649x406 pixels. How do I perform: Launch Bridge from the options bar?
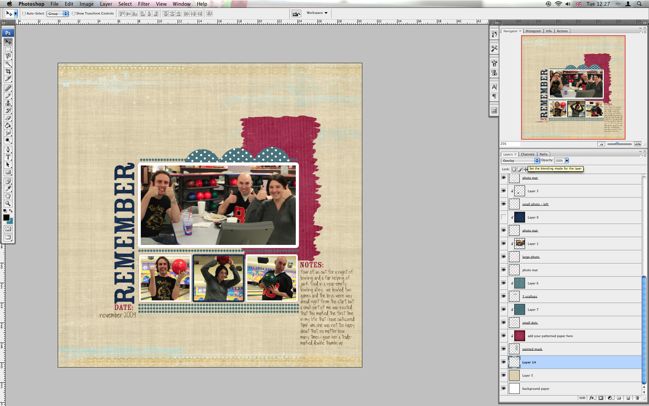[x=296, y=14]
